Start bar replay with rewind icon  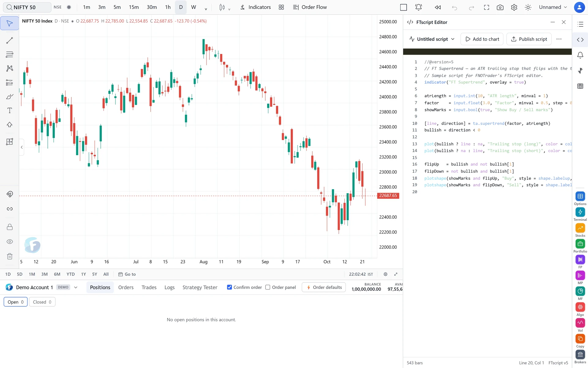[438, 7]
